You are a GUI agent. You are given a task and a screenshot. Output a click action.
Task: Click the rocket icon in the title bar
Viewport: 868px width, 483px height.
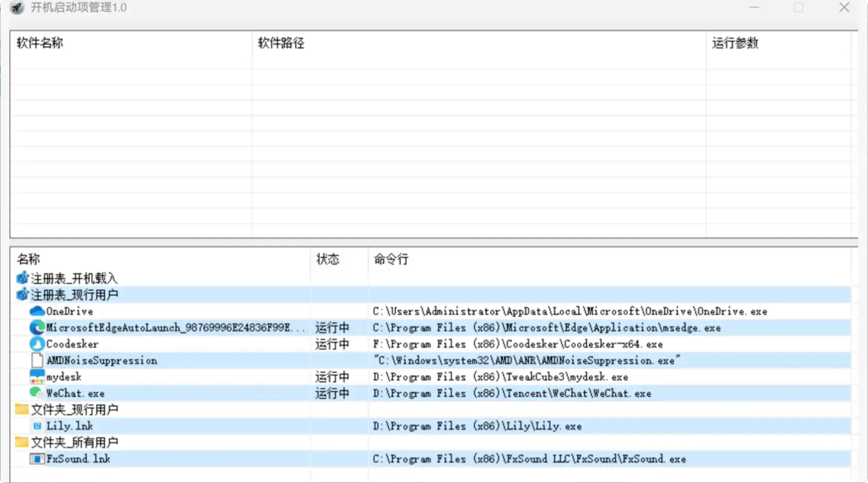pos(16,8)
